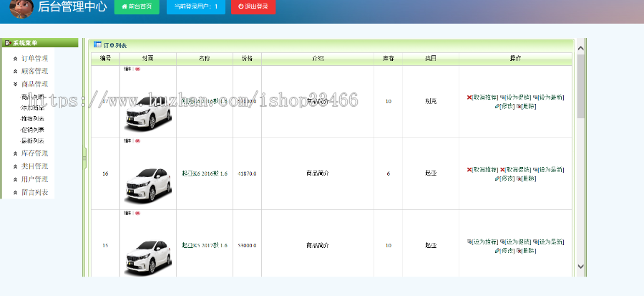Click the scrollbar down arrow of the list
644x296 pixels.
[x=580, y=267]
